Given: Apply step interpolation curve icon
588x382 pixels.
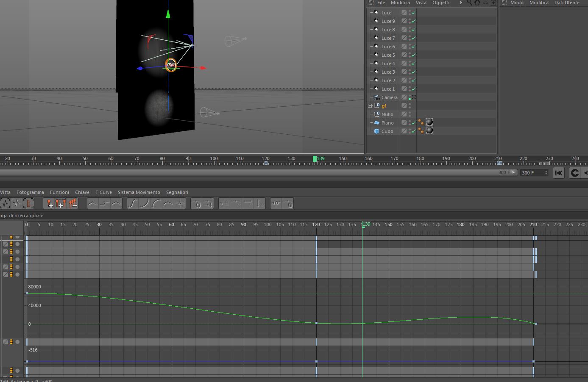Looking at the screenshot, I should [x=104, y=204].
